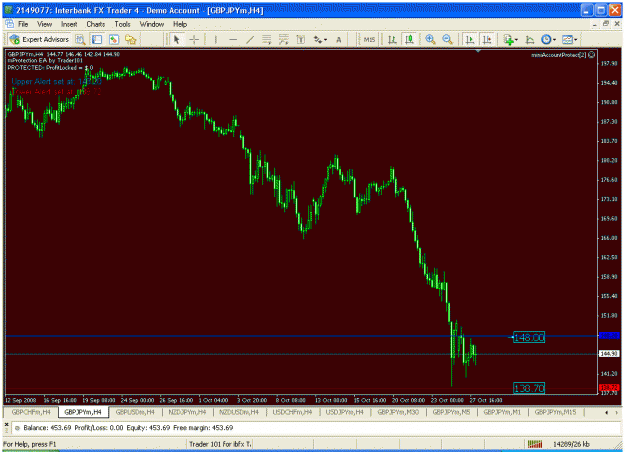Open the Charts menu
The image size is (625, 452).
96,24
